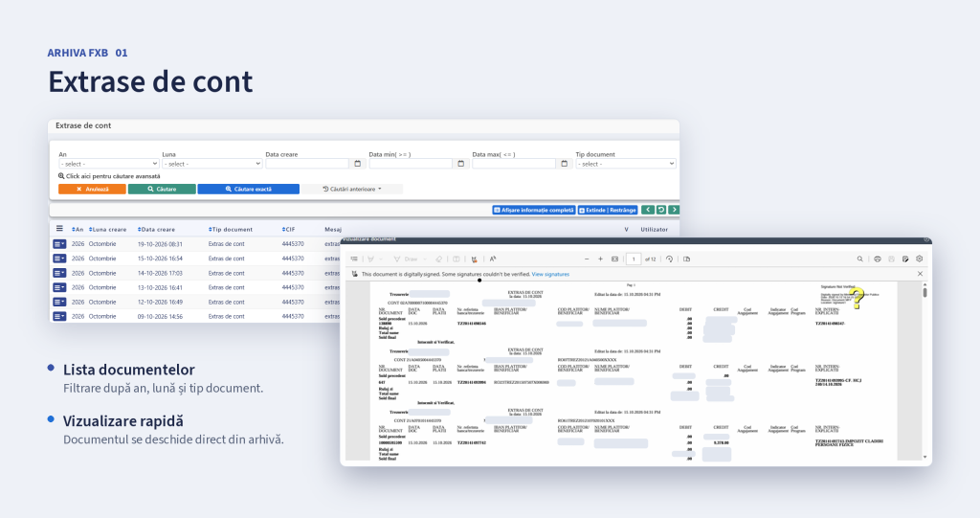This screenshot has width=980, height=518.
Task: Open the View signatures link
Action: tap(550, 274)
